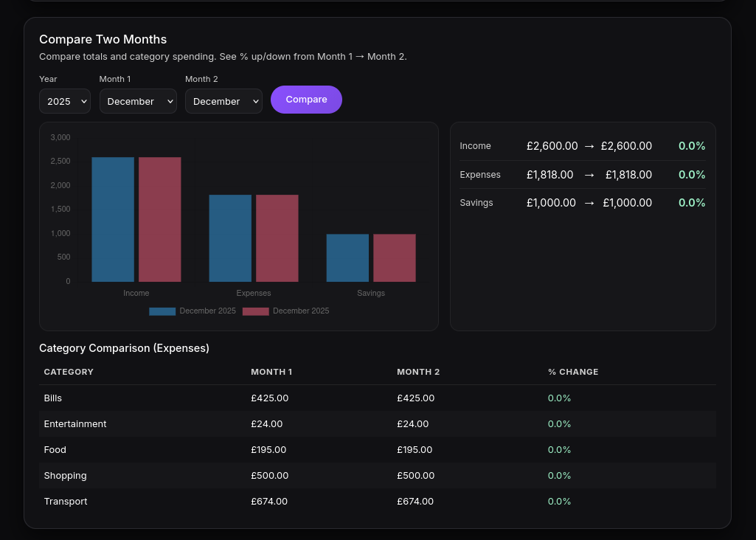Expand the Month 1 dropdown
This screenshot has height=540, width=756.
tap(138, 101)
